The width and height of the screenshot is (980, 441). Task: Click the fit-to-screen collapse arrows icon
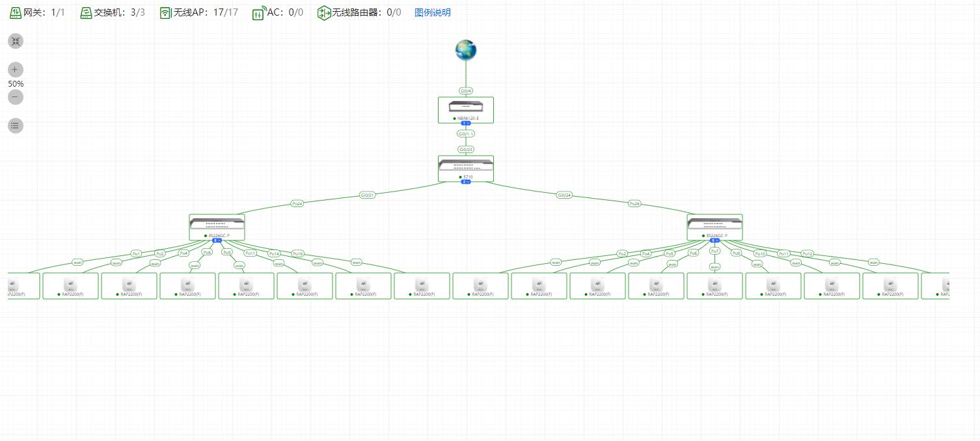click(x=16, y=41)
